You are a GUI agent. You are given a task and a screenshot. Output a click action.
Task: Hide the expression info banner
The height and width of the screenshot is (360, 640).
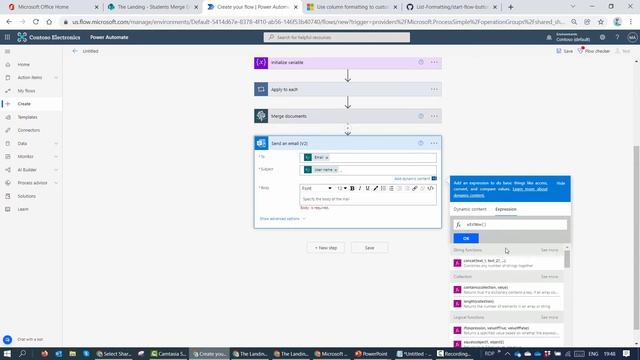click(x=560, y=183)
